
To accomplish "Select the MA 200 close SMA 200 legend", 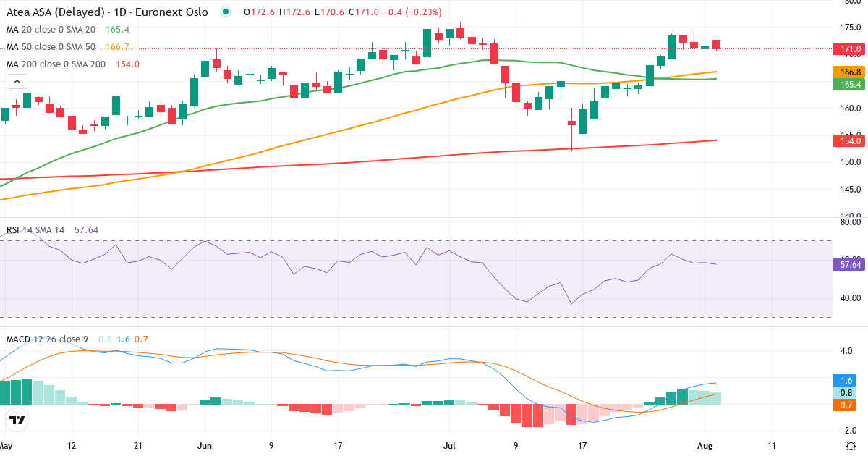I will pos(56,64).
